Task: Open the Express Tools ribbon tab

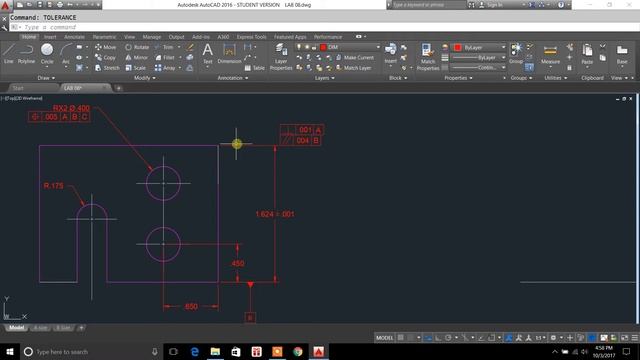Action: tap(251, 37)
